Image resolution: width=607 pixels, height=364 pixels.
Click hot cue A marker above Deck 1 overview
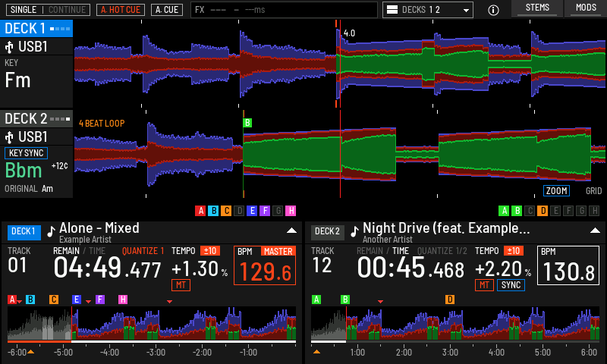point(12,300)
